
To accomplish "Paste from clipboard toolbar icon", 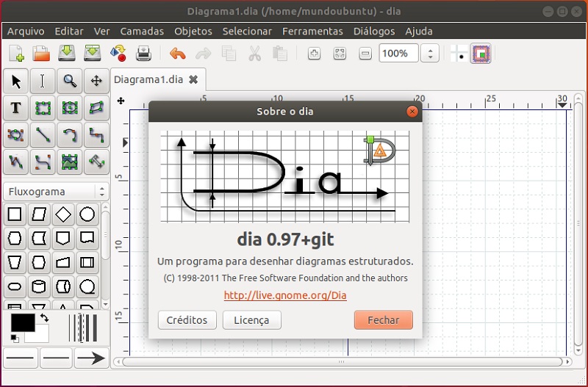I will pos(280,53).
